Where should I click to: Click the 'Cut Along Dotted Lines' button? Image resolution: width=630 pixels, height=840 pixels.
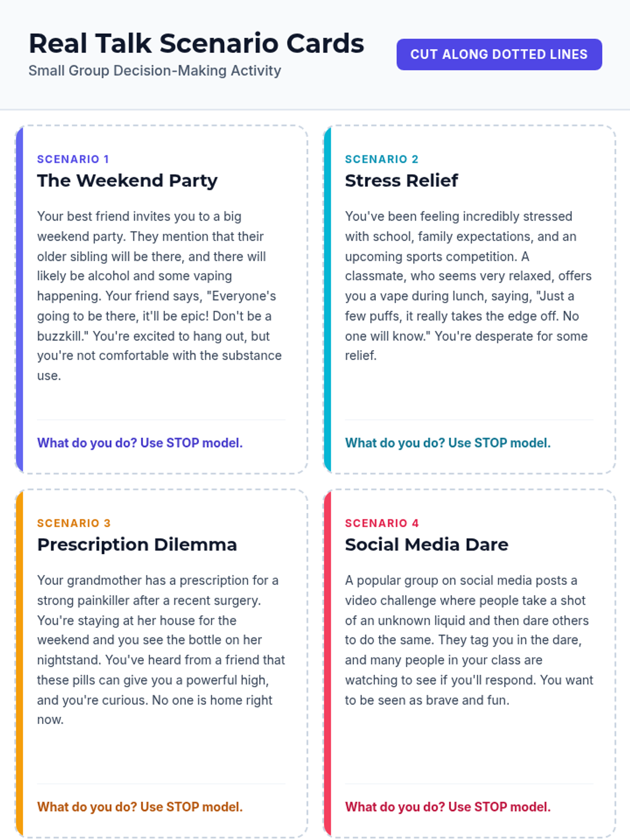click(x=499, y=55)
